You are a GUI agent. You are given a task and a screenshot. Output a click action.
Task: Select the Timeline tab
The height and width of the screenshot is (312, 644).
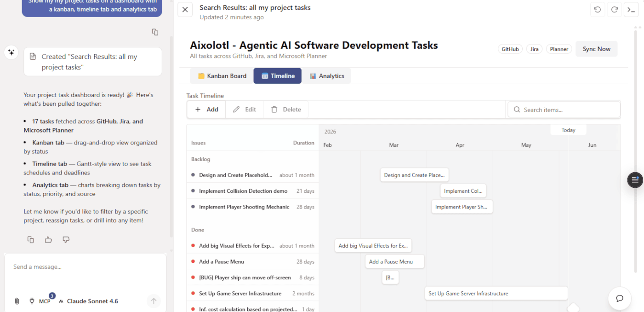[278, 76]
